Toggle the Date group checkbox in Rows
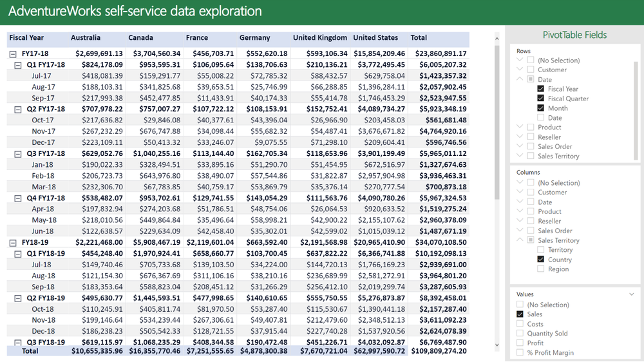Viewport: 644px width, 362px height. [x=531, y=79]
